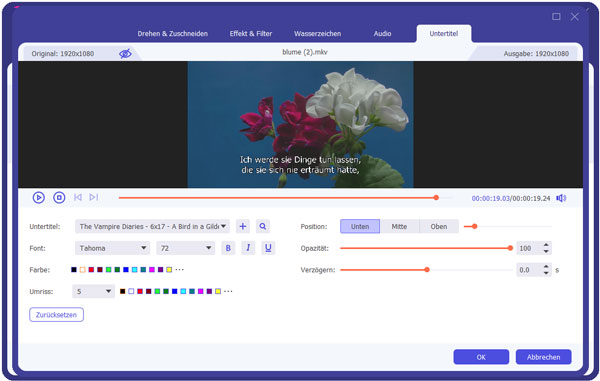This screenshot has width=600, height=381.
Task: Pick black in the Farbe row
Action: 74,270
